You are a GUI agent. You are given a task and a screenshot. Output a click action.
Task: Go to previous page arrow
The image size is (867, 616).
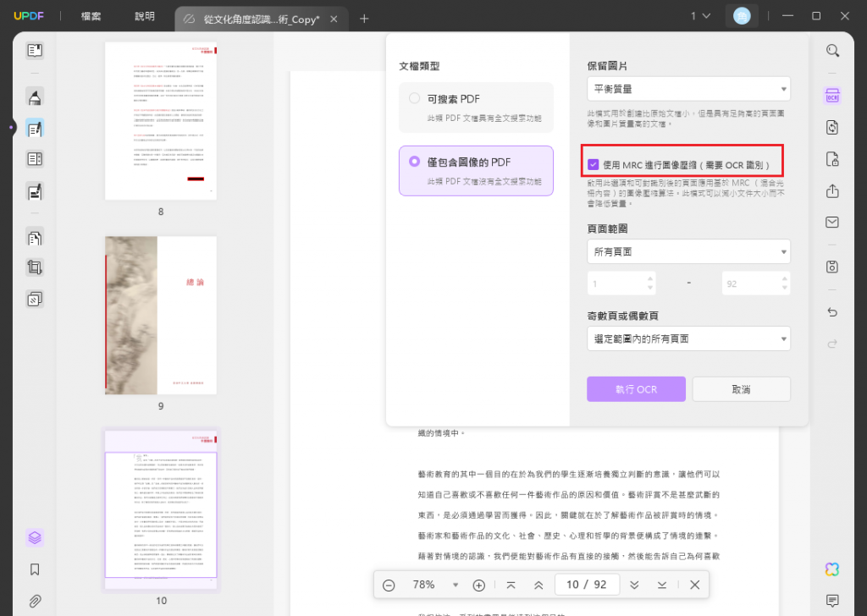coord(538,585)
